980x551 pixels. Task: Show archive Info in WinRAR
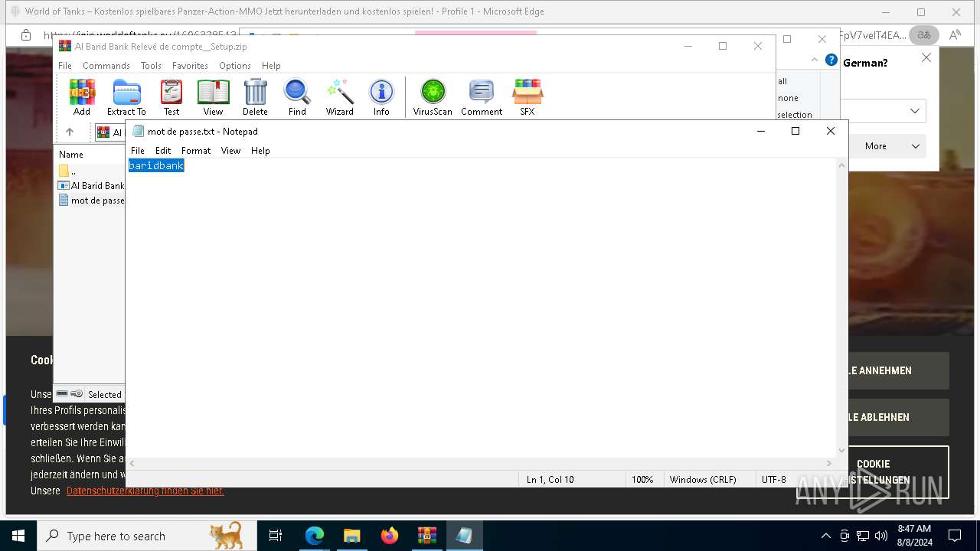point(381,97)
